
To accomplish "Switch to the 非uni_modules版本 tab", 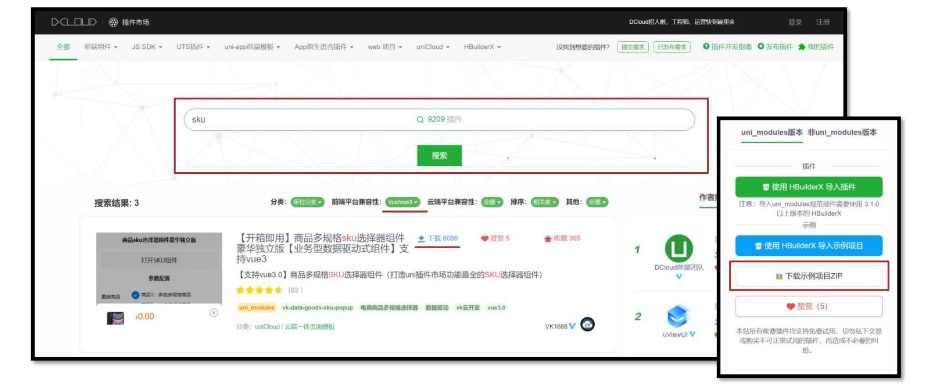I will 842,132.
